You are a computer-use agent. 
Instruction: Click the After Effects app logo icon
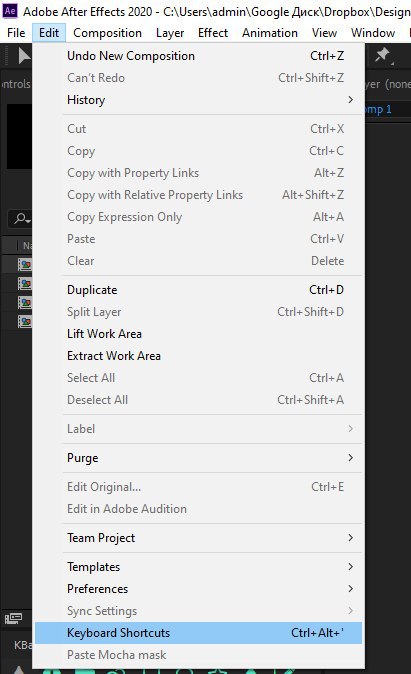[10, 10]
